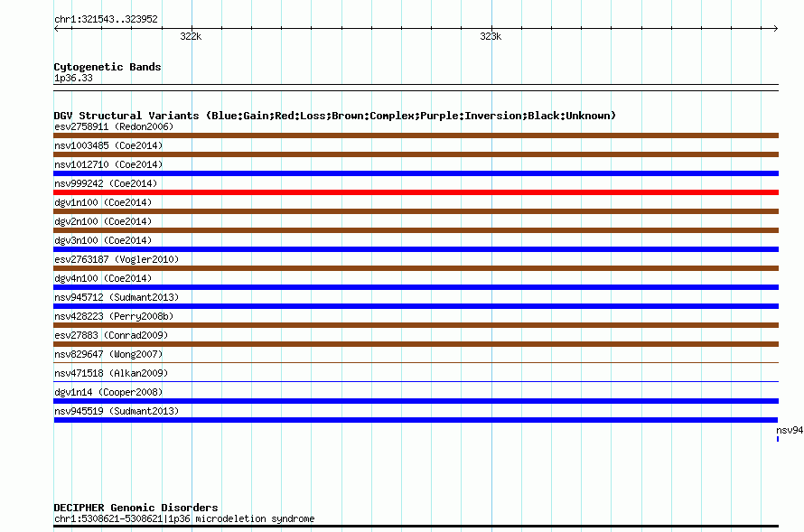The height and width of the screenshot is (532, 804).
Task: Click the brown bar under dgv1n100
Action: 416,211
